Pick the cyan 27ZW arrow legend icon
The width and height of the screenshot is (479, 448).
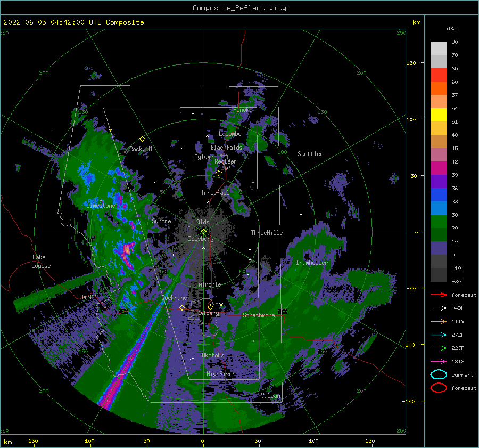coord(439,335)
